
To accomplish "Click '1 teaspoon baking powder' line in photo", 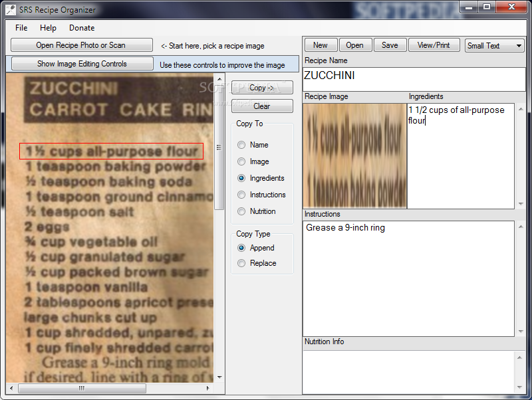I will pyautogui.click(x=116, y=166).
